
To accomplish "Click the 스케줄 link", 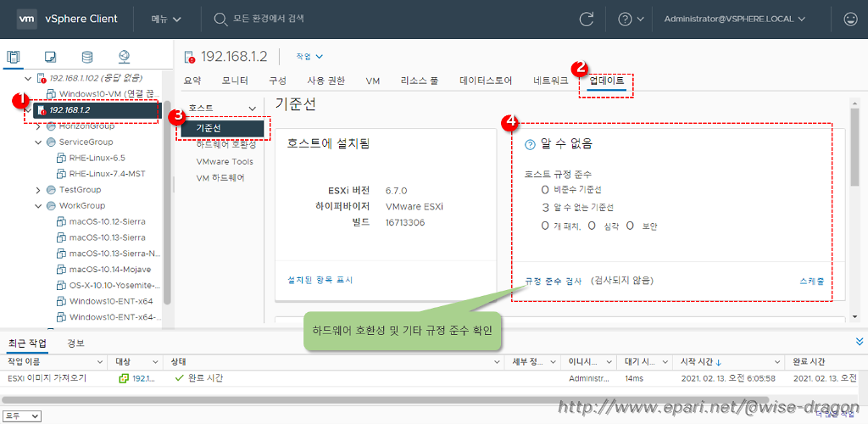I will 812,282.
